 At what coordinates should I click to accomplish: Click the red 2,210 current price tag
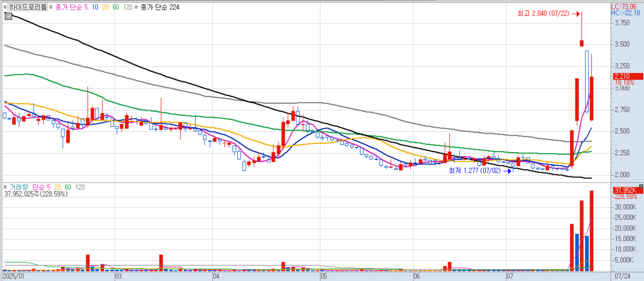628,76
